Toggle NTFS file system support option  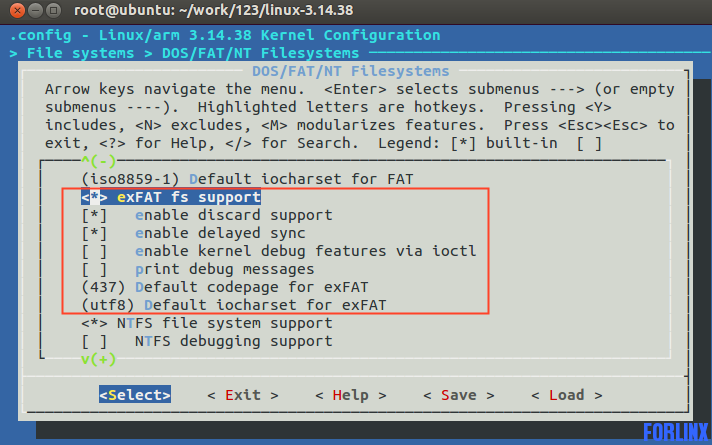coord(207,323)
